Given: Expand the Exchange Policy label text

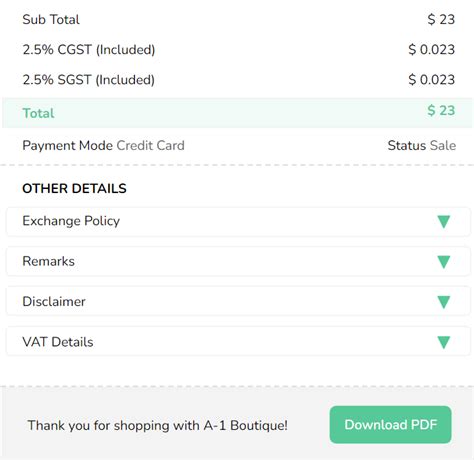Looking at the screenshot, I should [71, 221].
